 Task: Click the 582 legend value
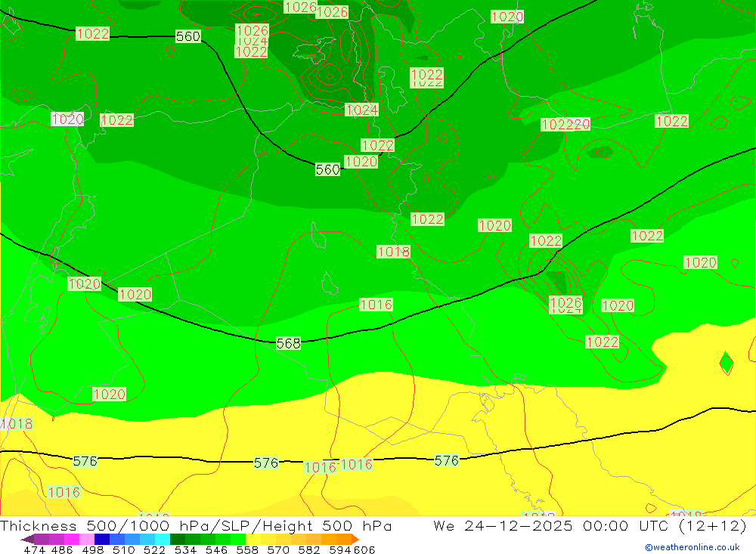coord(309,550)
